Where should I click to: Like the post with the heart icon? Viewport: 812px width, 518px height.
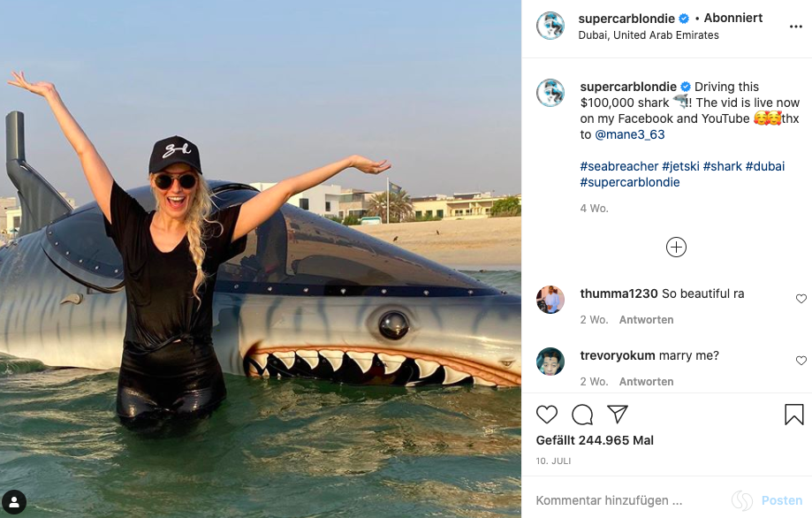click(x=547, y=415)
